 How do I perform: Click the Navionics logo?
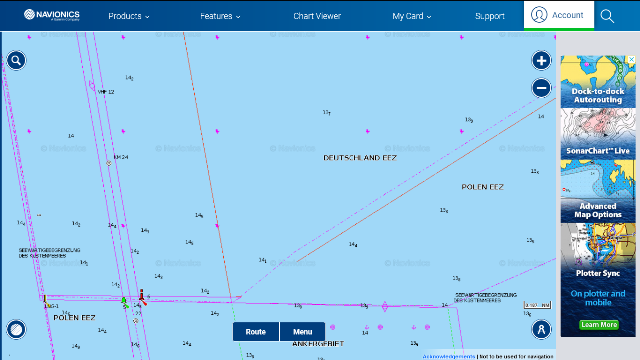click(x=52, y=15)
